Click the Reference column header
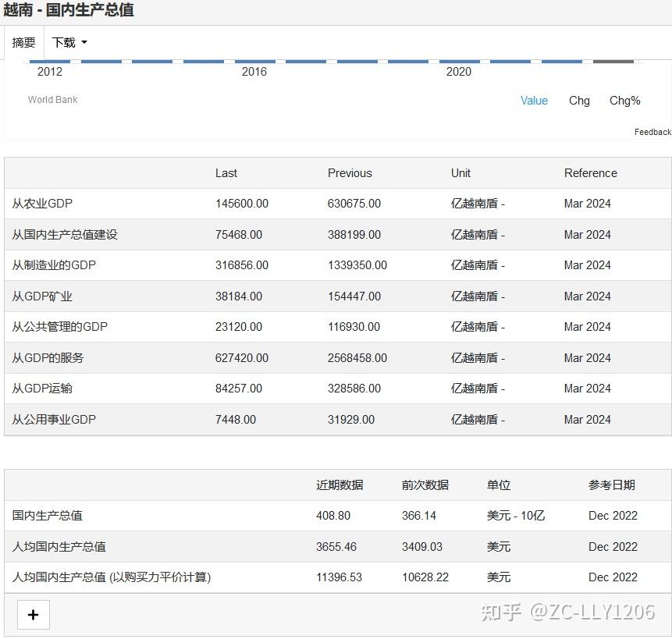Image resolution: width=672 pixels, height=639 pixels. coord(591,173)
